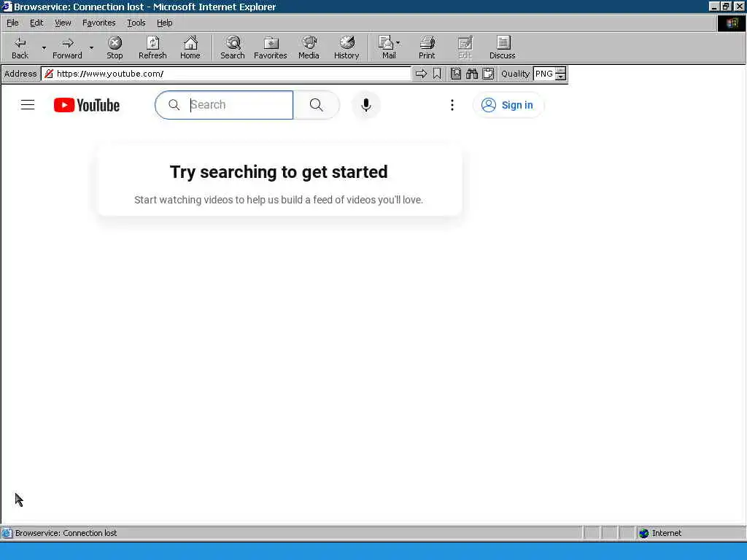Screen dimensions: 747x560
Task: Click the Go arrow next to address bar
Action: pyautogui.click(x=421, y=74)
